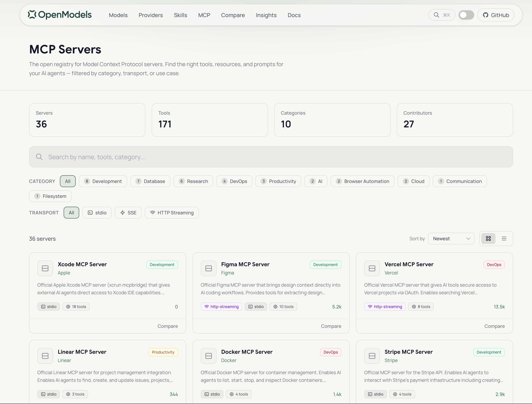Toggle the dark mode switch
The image size is (532, 404).
466,15
